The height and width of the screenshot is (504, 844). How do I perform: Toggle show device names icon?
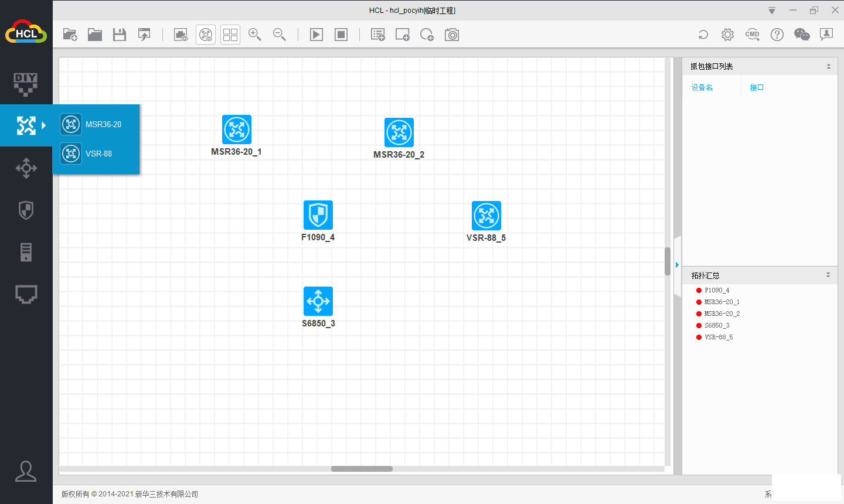[206, 35]
